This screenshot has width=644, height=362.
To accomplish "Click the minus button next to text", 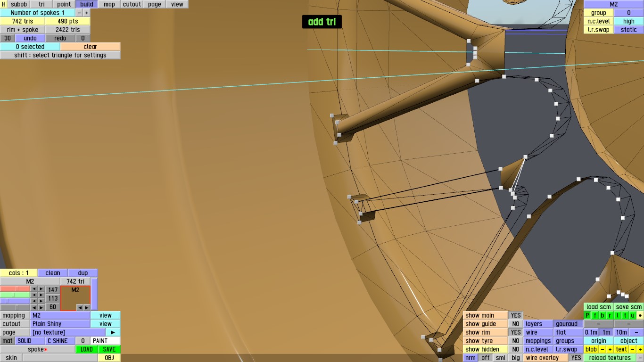I will (x=633, y=349).
